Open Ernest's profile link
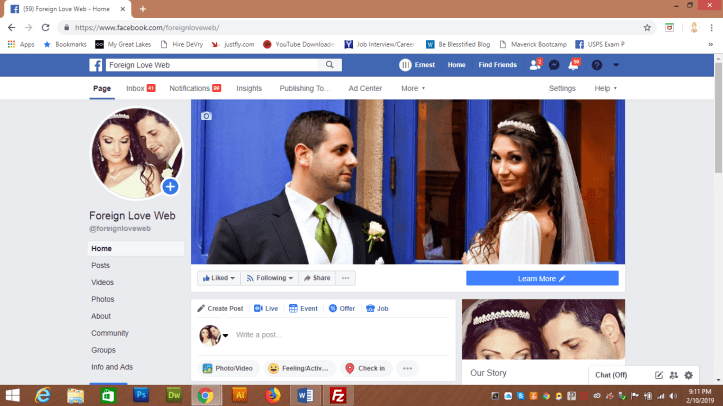The image size is (723, 406). tap(417, 65)
